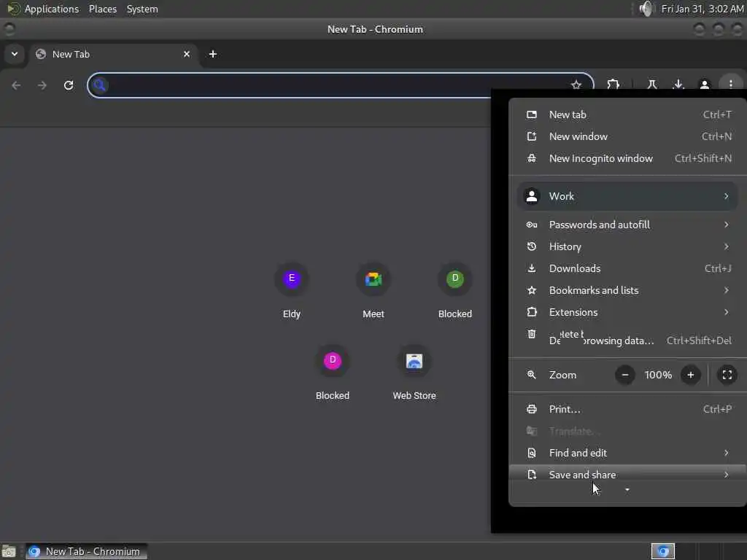Viewport: 747px width, 560px height.
Task: Click the three-dot Chromium menu button
Action: point(730,85)
